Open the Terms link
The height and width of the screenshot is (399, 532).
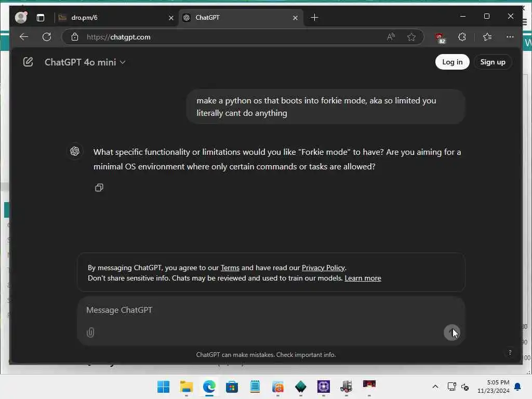coord(230,268)
